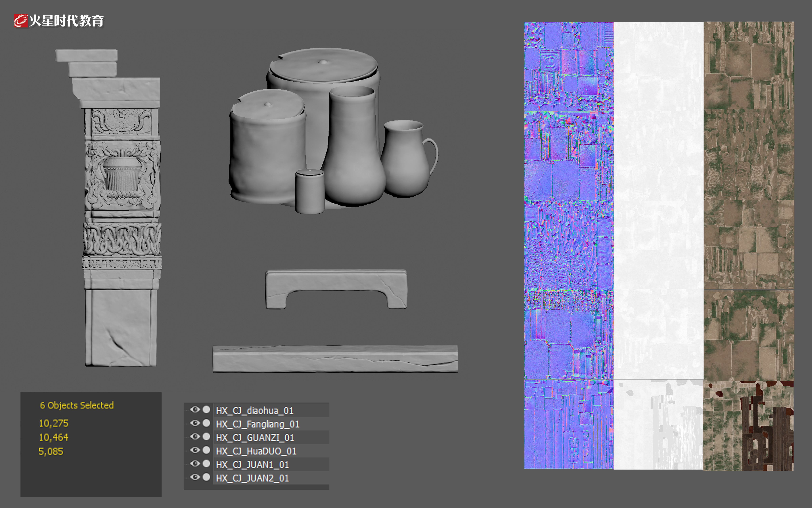812x508 pixels.
Task: Toggle visibility eye for HX_CJ_HuaDUO_01
Action: 195,450
